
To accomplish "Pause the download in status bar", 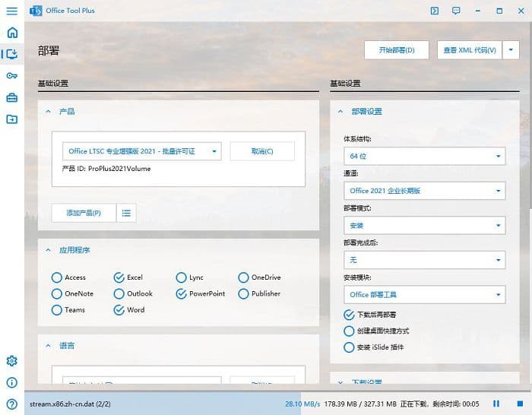I will [x=496, y=404].
